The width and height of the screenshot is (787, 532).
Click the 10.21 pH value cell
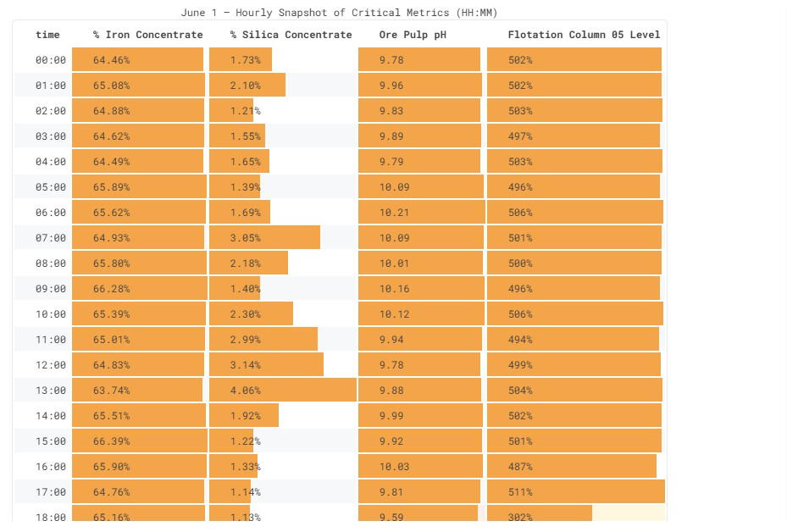[421, 213]
